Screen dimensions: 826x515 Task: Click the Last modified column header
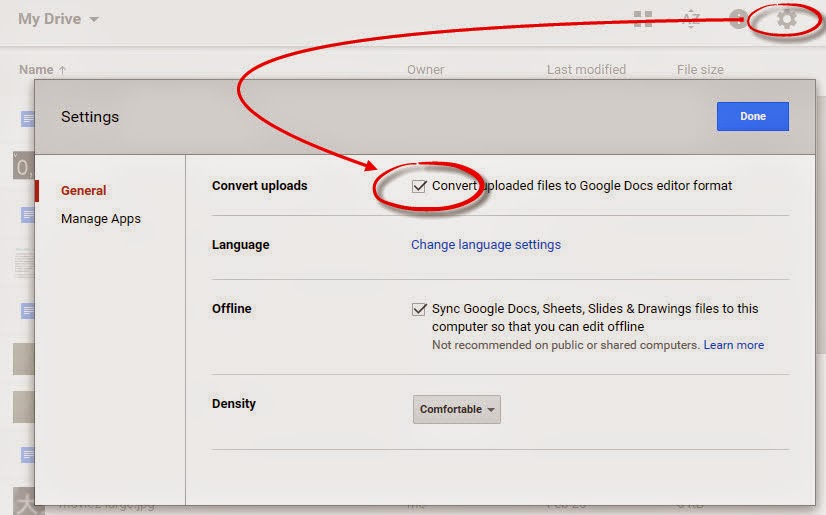(x=586, y=70)
